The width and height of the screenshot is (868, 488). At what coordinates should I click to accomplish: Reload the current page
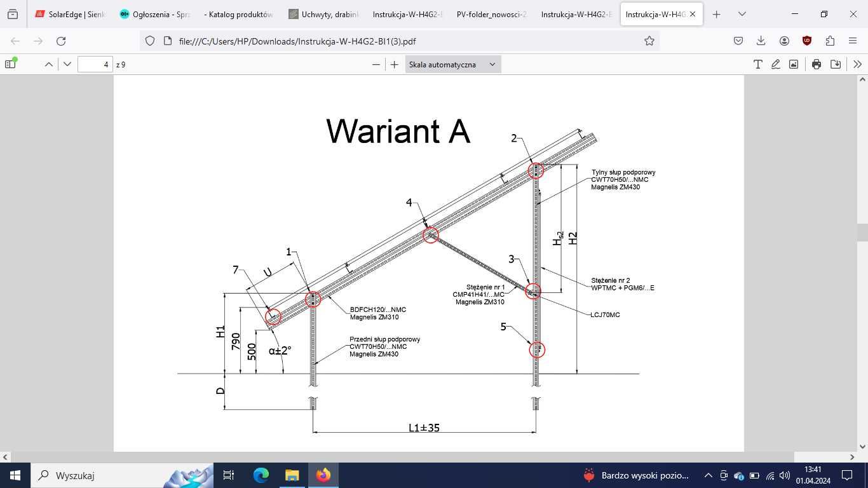pos(61,41)
